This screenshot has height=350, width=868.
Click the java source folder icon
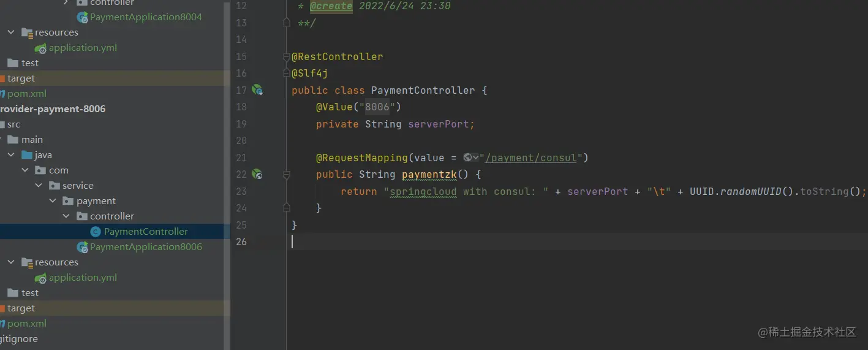pos(27,155)
